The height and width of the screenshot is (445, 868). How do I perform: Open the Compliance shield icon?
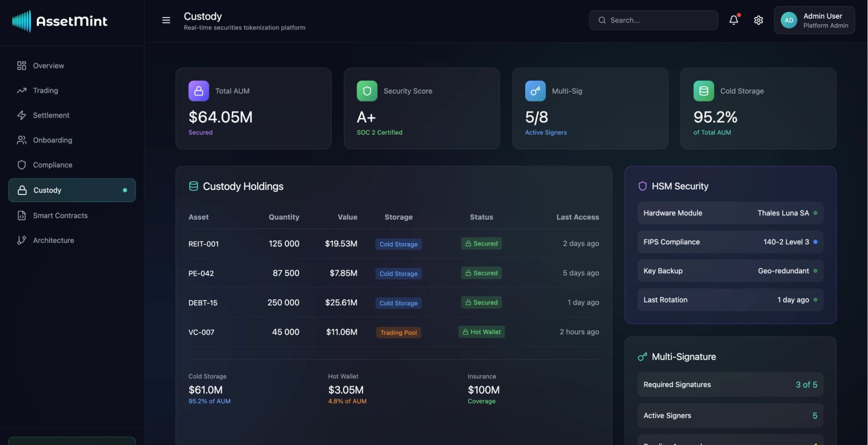[x=22, y=165]
